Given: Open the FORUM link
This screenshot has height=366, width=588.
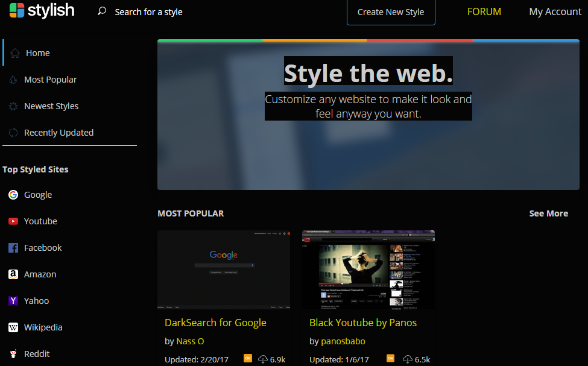Looking at the screenshot, I should [x=484, y=11].
